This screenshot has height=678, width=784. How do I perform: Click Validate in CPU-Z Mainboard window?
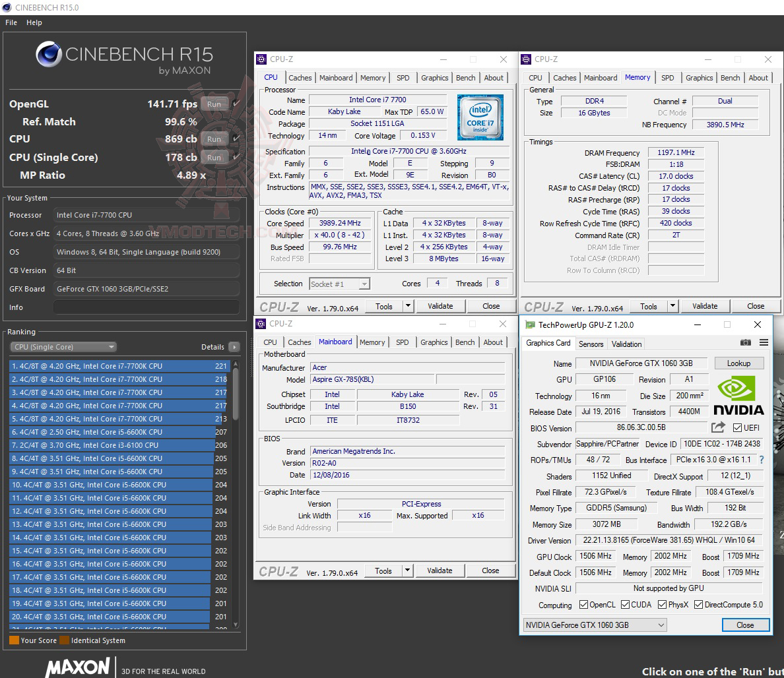click(x=440, y=570)
